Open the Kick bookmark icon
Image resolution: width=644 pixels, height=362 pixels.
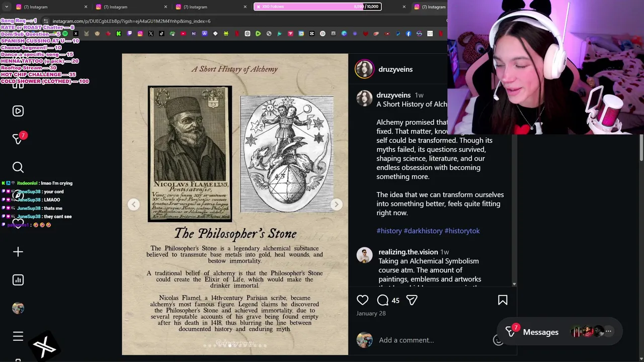click(x=119, y=34)
